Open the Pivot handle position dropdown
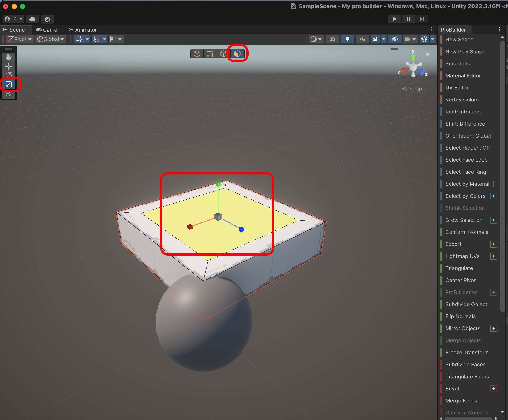508x420 pixels. coord(20,39)
